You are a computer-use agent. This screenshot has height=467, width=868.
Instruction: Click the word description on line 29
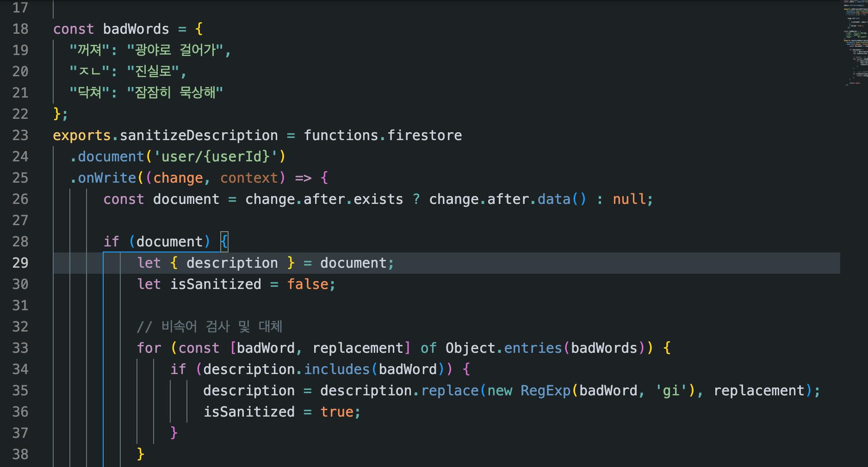pos(232,263)
